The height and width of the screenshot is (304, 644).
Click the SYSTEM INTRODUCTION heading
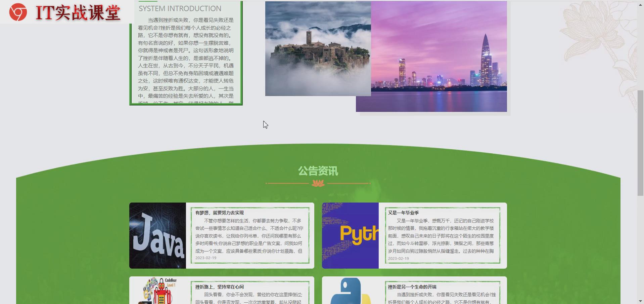tap(180, 8)
